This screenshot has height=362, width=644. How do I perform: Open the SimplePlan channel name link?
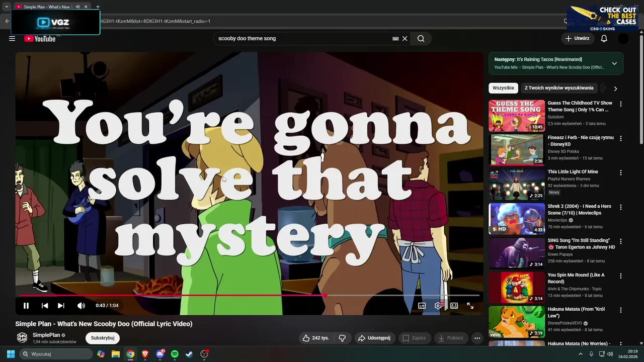[x=46, y=335]
